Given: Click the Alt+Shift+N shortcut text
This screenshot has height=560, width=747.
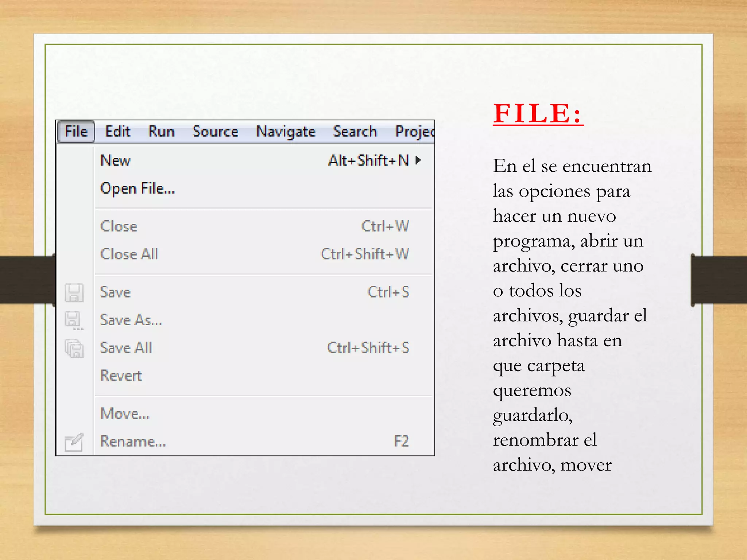Looking at the screenshot, I should tap(369, 160).
